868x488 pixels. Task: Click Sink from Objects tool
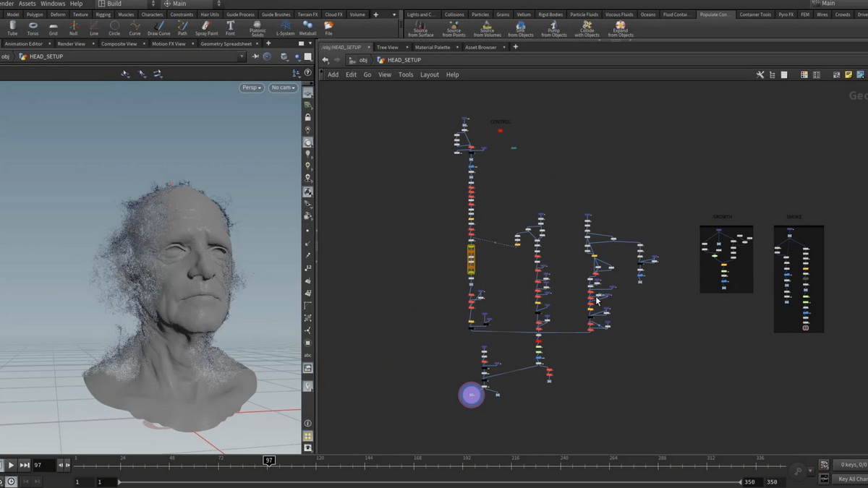point(521,29)
